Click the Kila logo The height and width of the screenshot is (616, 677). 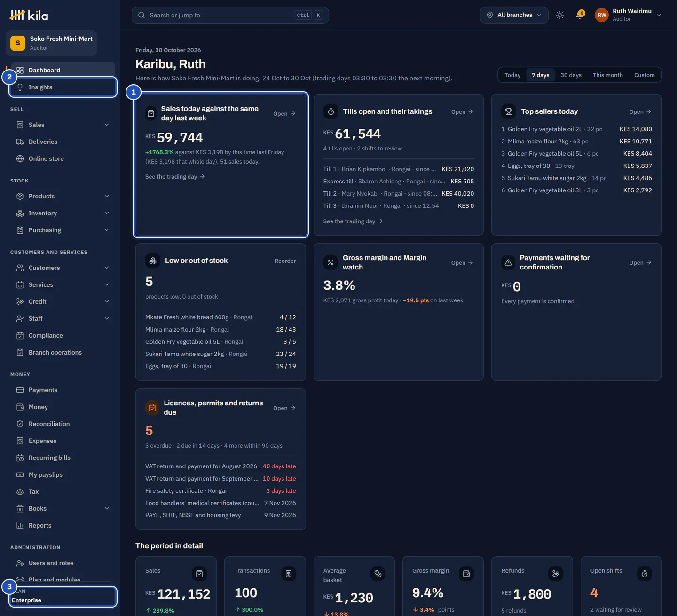(29, 16)
